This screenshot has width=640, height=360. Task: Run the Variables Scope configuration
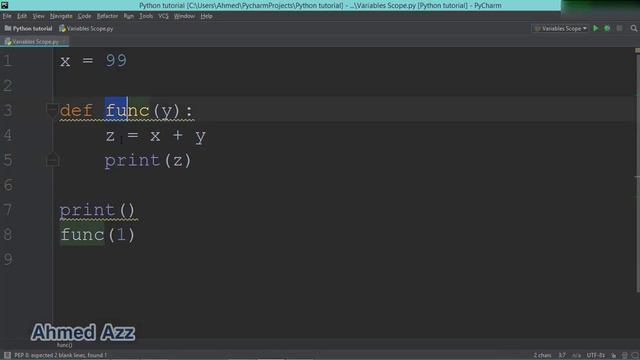(x=596, y=28)
